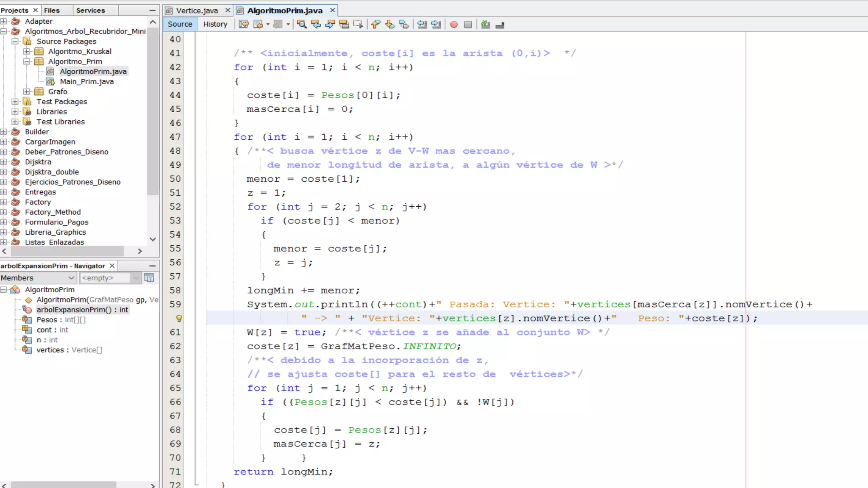
Task: Click Find Previous Occurrence toolbar icon
Action: [x=316, y=24]
